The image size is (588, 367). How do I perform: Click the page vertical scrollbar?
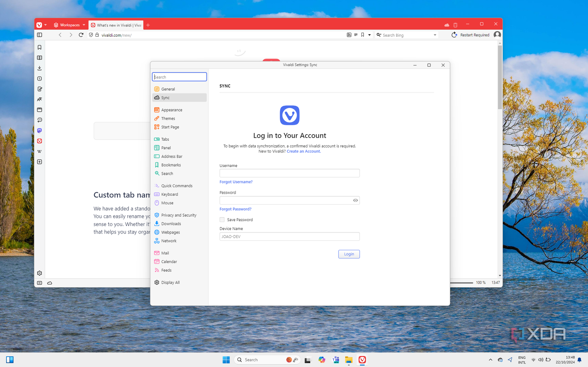500,77
